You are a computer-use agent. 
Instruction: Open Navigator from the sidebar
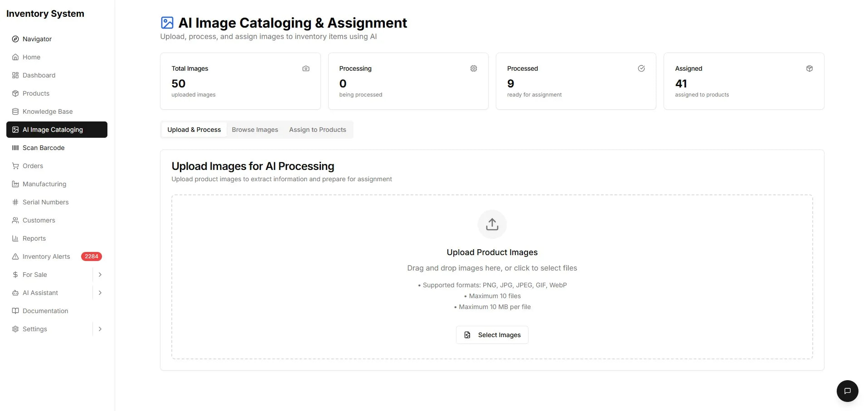tap(57, 39)
